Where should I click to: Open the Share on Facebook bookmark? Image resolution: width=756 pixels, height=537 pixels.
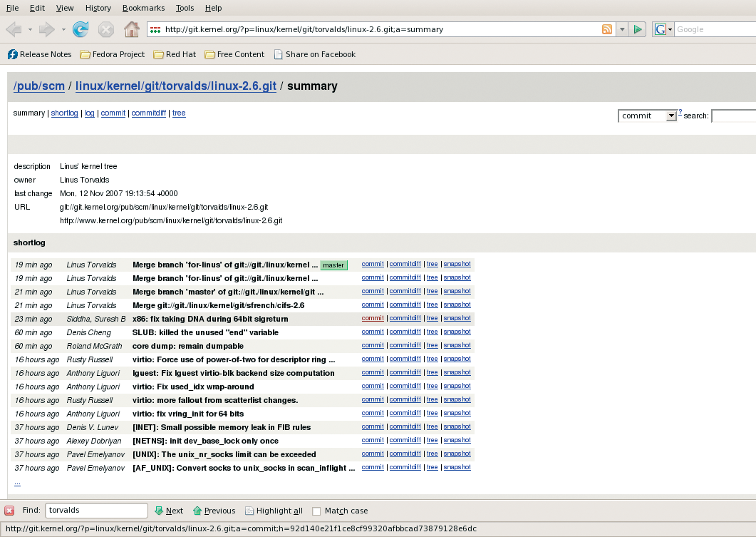pyautogui.click(x=315, y=54)
